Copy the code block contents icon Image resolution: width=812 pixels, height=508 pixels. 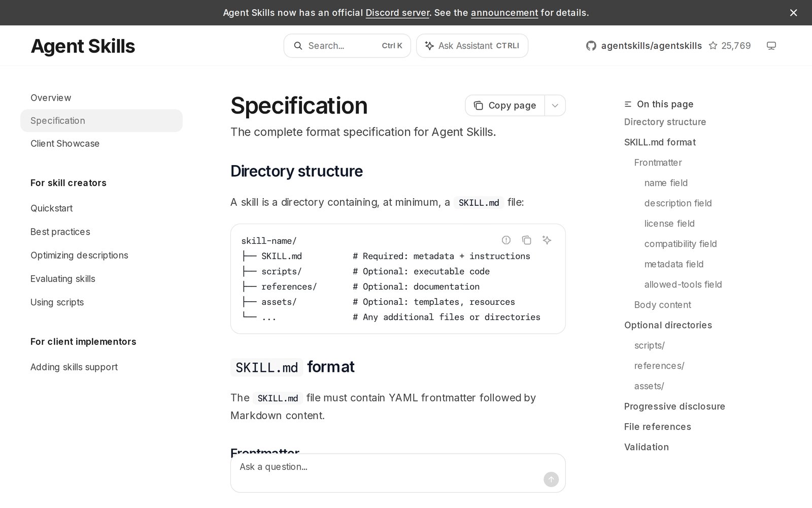[526, 240]
